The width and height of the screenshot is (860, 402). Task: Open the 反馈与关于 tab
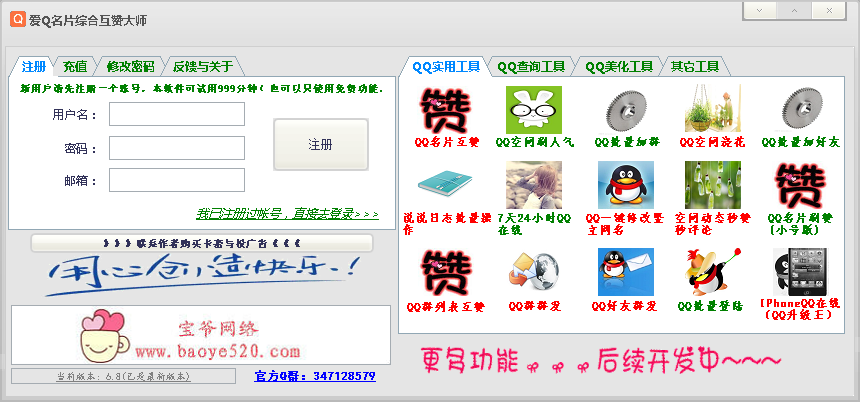(203, 67)
